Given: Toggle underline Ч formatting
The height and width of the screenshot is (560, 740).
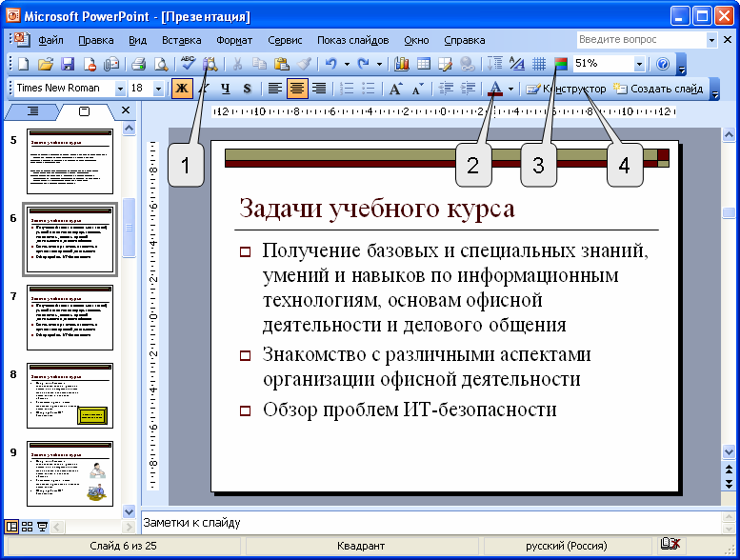Looking at the screenshot, I should pyautogui.click(x=226, y=89).
